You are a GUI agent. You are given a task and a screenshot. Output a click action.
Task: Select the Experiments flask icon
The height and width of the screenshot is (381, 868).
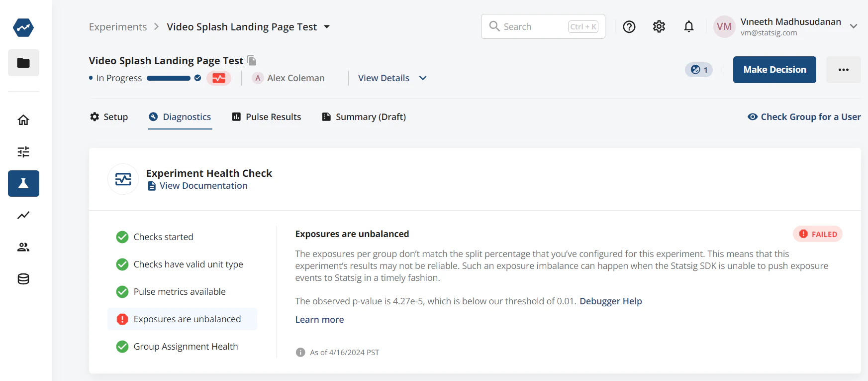tap(23, 183)
